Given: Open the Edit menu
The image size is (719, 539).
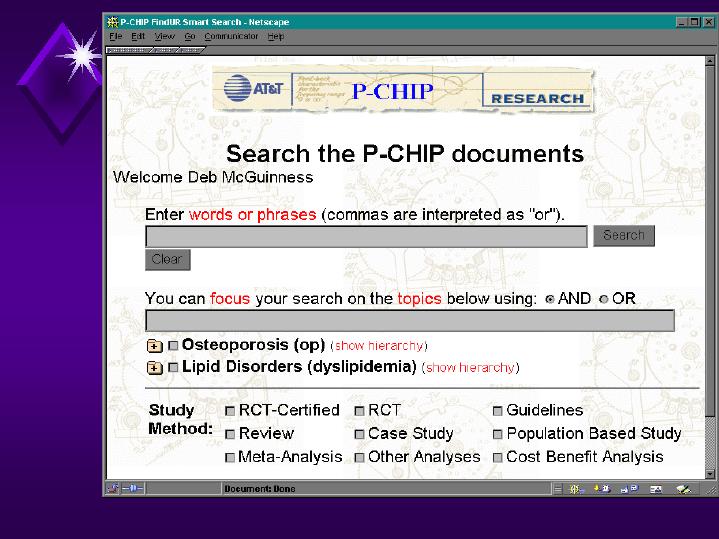Looking at the screenshot, I should [x=138, y=36].
